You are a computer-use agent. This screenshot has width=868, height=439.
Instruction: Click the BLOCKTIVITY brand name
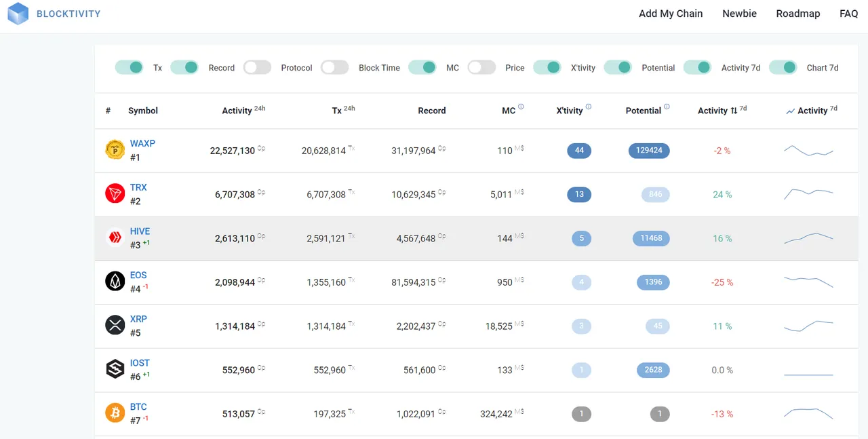coord(68,14)
